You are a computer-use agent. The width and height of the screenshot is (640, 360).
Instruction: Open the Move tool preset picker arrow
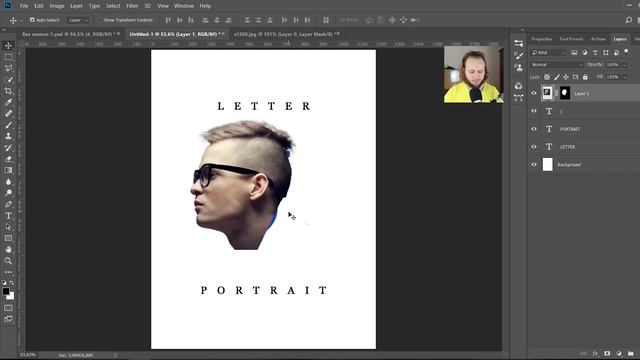[21, 20]
